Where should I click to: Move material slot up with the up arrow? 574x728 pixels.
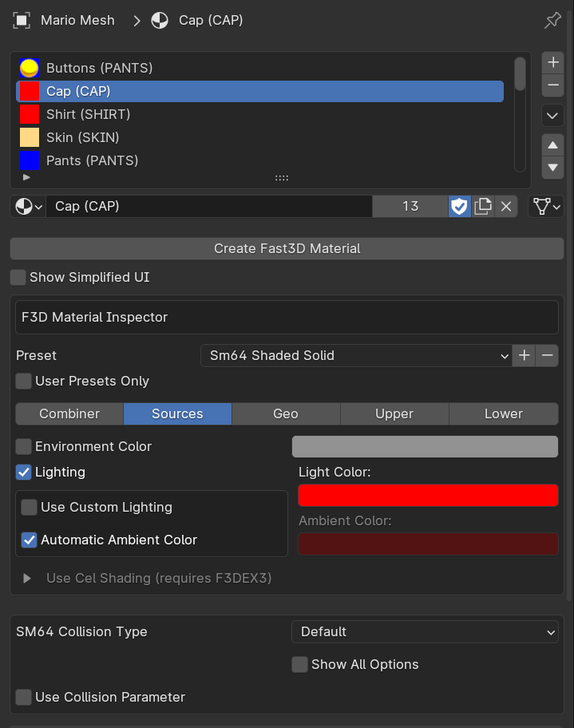click(x=552, y=145)
